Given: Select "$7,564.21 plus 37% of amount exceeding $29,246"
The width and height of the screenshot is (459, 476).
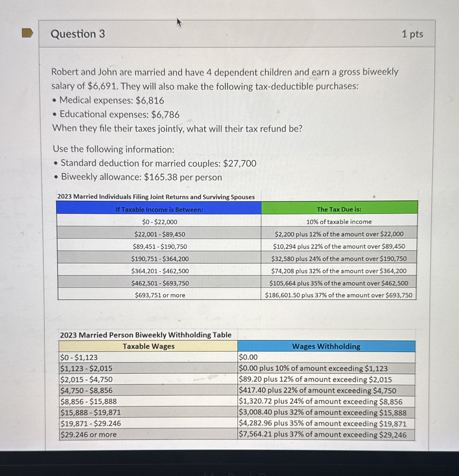Looking at the screenshot, I should tap(326, 435).
